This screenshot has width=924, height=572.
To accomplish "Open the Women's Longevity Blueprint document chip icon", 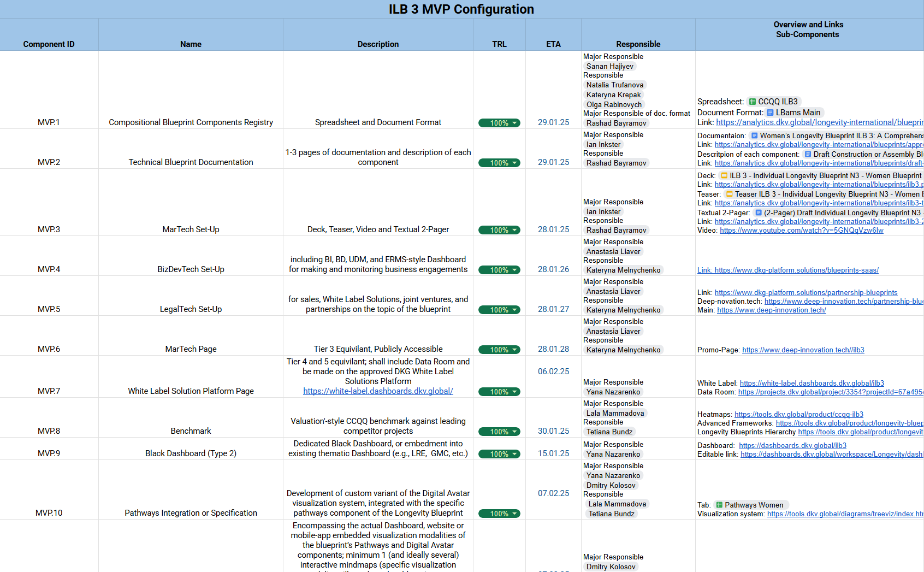I will coord(754,135).
